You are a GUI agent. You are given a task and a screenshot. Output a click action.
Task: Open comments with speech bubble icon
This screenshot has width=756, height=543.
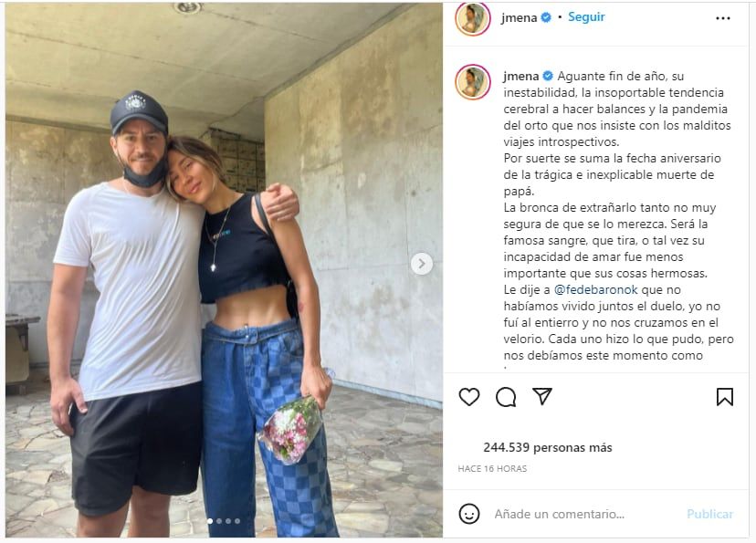tap(506, 397)
